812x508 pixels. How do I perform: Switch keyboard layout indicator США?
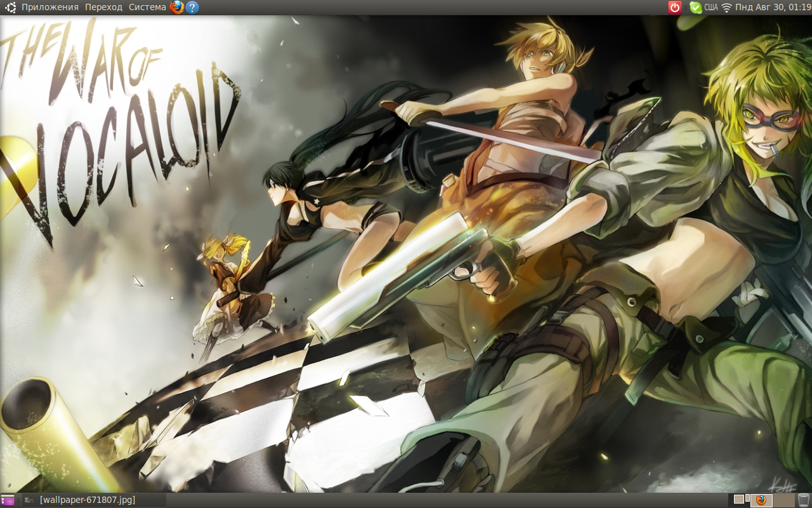[x=711, y=8]
